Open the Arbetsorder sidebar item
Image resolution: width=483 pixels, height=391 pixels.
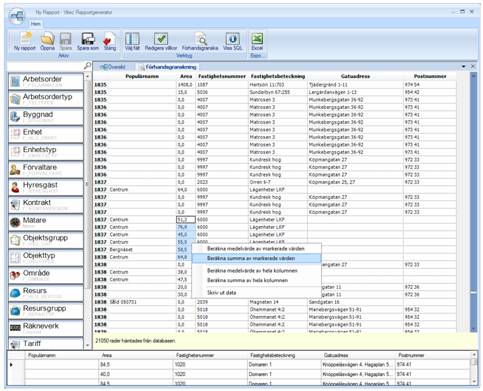pyautogui.click(x=46, y=81)
